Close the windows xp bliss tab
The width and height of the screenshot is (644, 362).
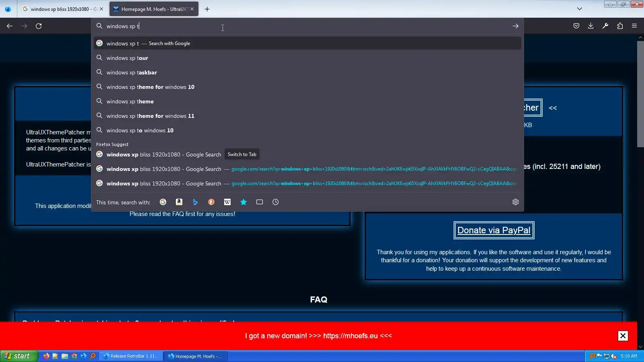point(101,9)
